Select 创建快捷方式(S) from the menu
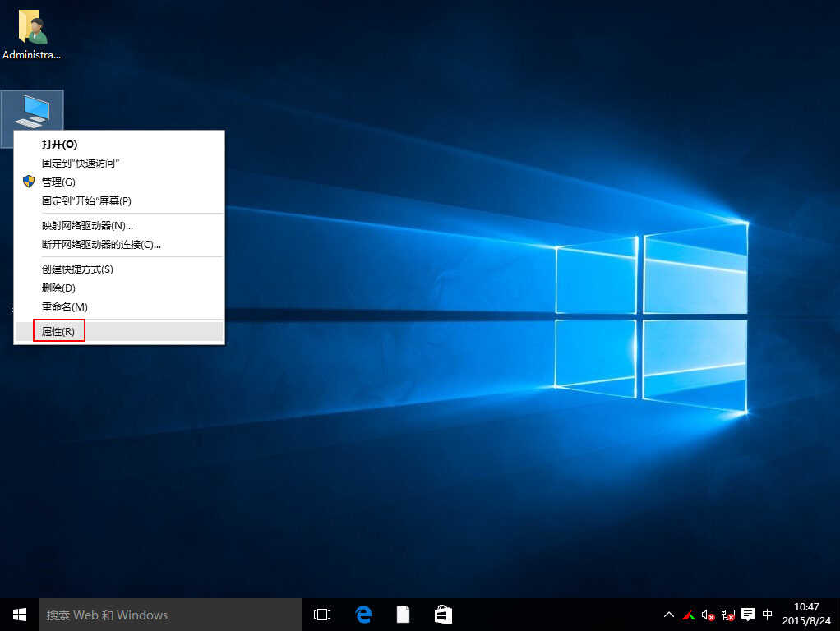The height and width of the screenshot is (631, 840). pyautogui.click(x=77, y=269)
